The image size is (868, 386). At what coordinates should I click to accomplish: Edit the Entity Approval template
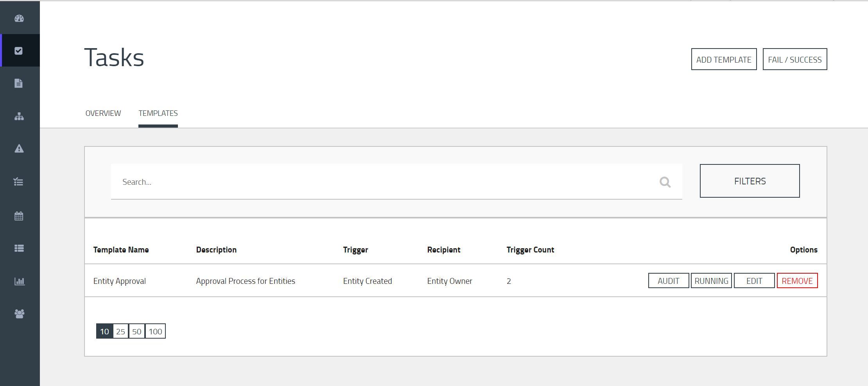[x=754, y=281]
